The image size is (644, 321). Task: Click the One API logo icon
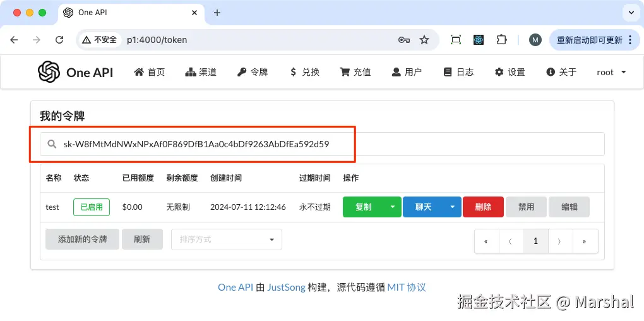coord(49,72)
